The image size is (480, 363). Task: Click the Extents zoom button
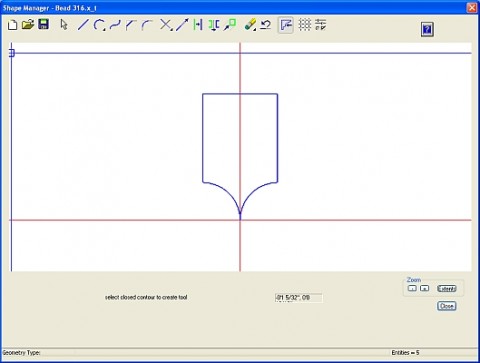447,289
